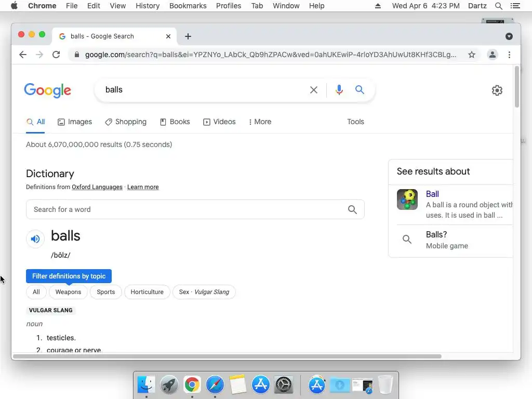The image size is (532, 399).
Task: Filter definitions by Horticulture
Action: (147, 292)
